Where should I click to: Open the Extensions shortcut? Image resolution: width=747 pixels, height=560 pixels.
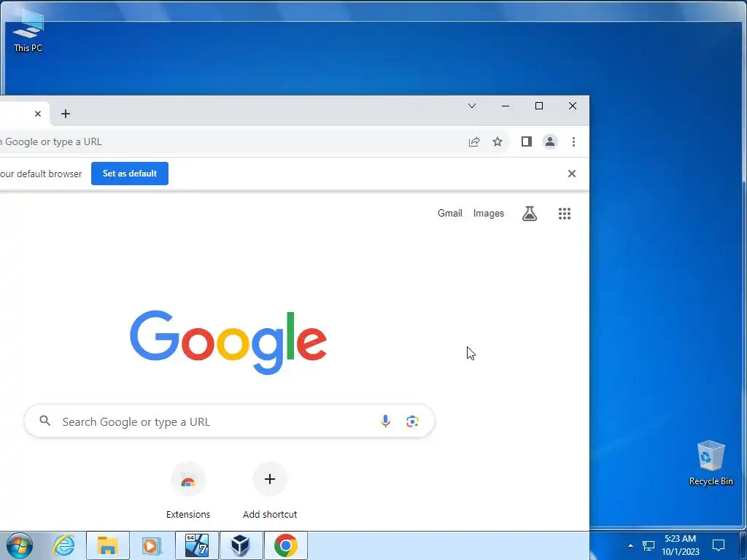click(188, 491)
